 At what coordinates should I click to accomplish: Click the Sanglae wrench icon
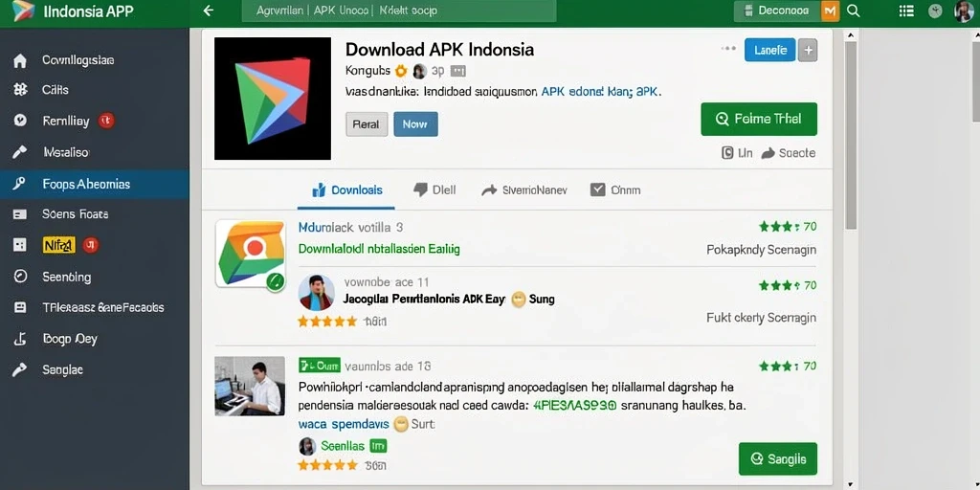pyautogui.click(x=20, y=370)
